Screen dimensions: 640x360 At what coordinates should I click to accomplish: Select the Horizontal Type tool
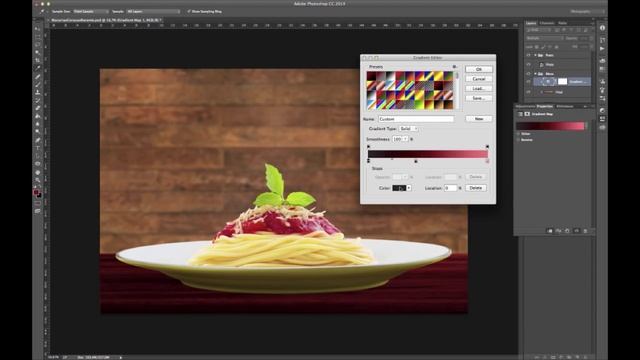tap(38, 148)
